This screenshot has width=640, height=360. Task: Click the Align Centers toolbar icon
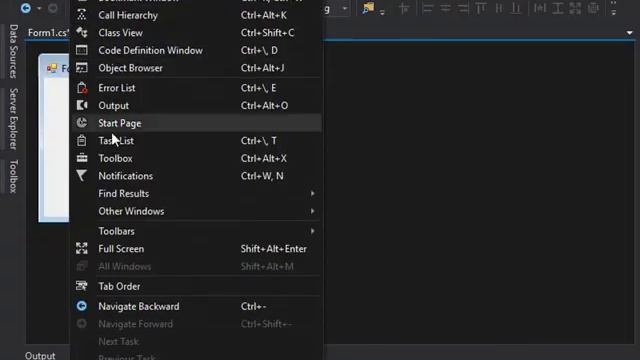click(445, 8)
